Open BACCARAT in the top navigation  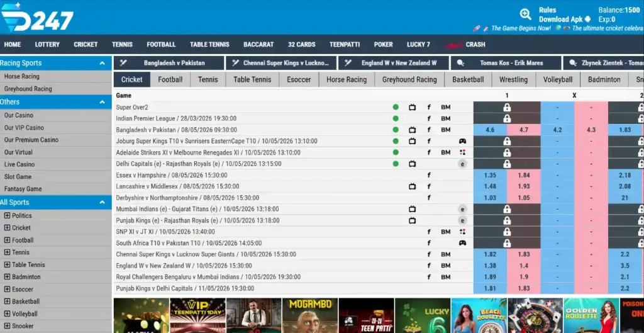click(x=258, y=45)
